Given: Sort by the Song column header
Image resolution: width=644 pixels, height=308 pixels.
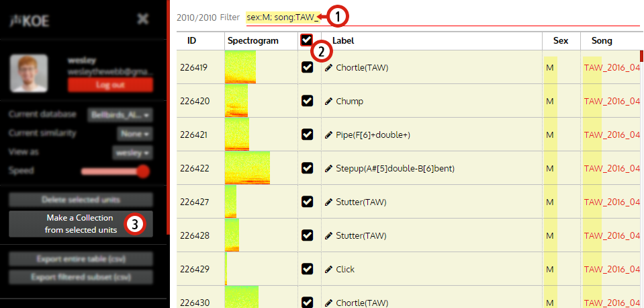Looking at the screenshot, I should (x=602, y=41).
